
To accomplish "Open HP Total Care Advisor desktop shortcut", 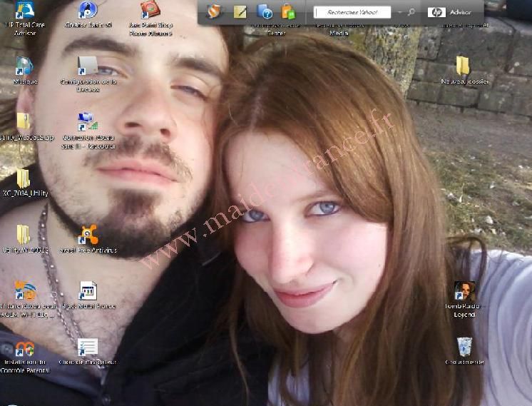I will pyautogui.click(x=24, y=11).
